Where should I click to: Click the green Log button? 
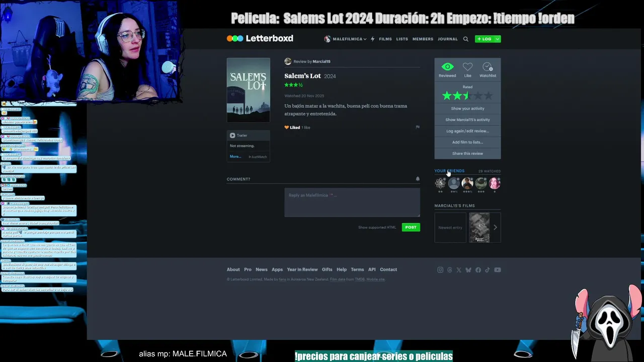pos(485,39)
